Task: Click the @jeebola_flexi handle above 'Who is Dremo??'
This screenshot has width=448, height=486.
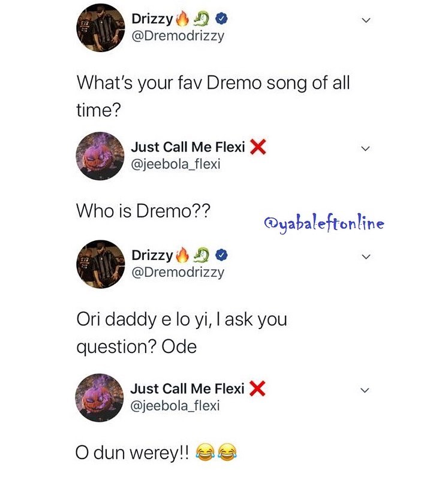Action: pyautogui.click(x=175, y=164)
